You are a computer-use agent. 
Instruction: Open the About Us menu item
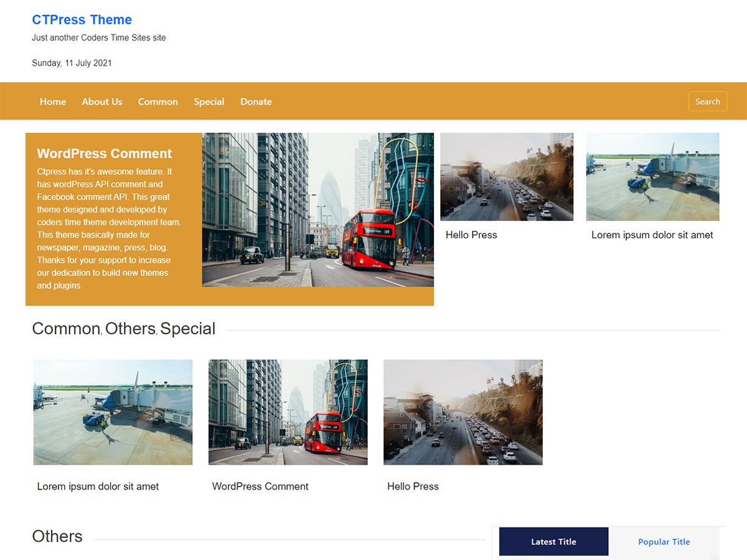click(x=102, y=101)
